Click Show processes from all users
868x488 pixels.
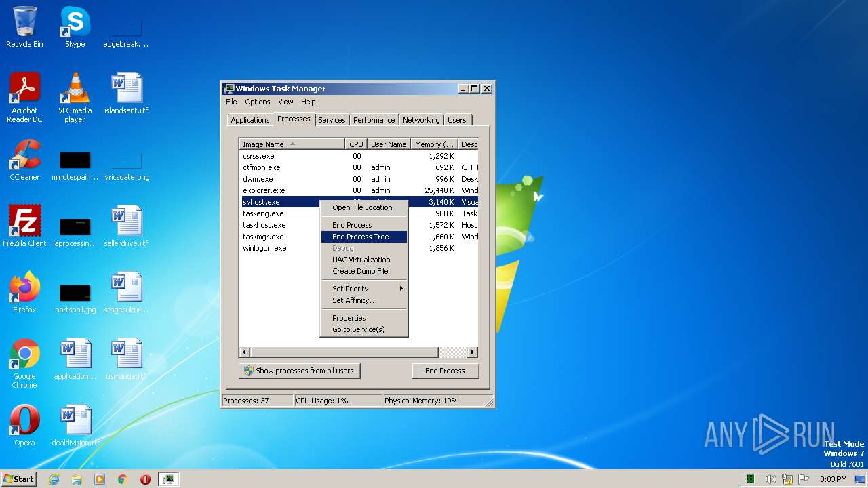coord(300,371)
